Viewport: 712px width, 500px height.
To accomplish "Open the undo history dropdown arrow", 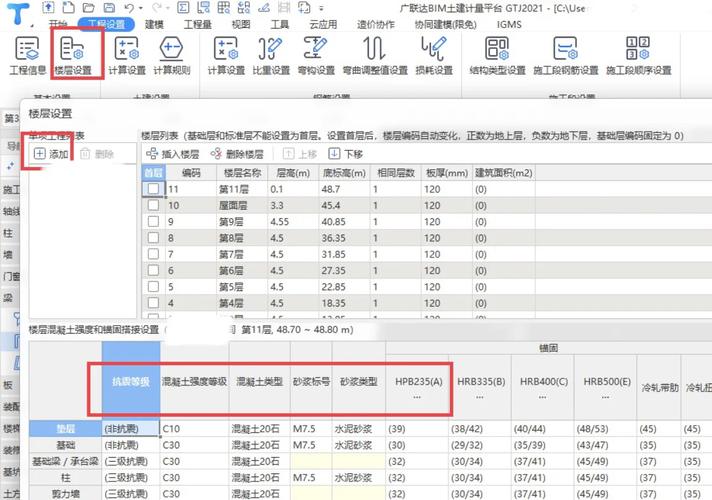I will click(x=141, y=8).
